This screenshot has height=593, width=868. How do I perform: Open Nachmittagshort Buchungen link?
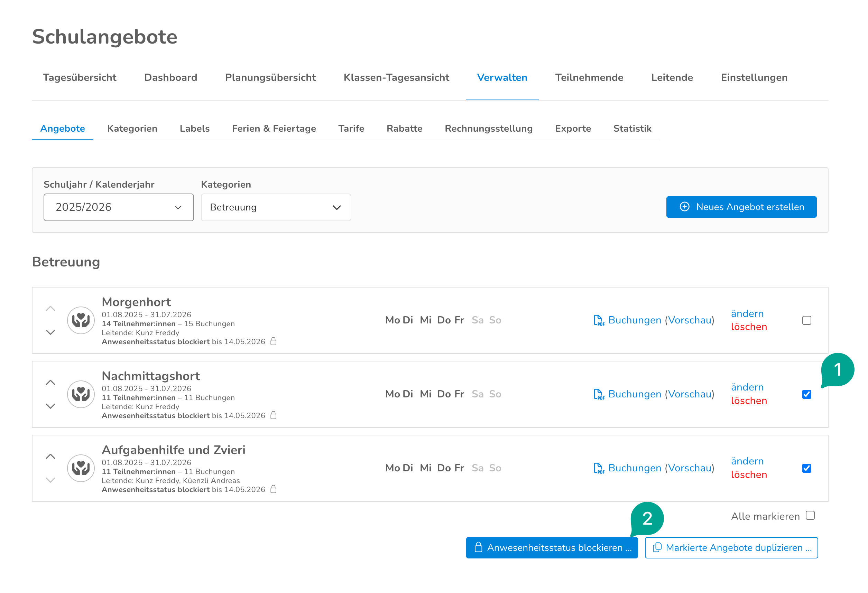tap(635, 394)
